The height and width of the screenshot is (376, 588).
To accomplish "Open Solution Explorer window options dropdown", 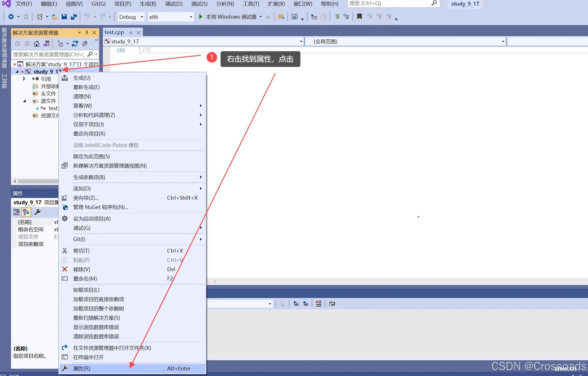I will click(79, 33).
